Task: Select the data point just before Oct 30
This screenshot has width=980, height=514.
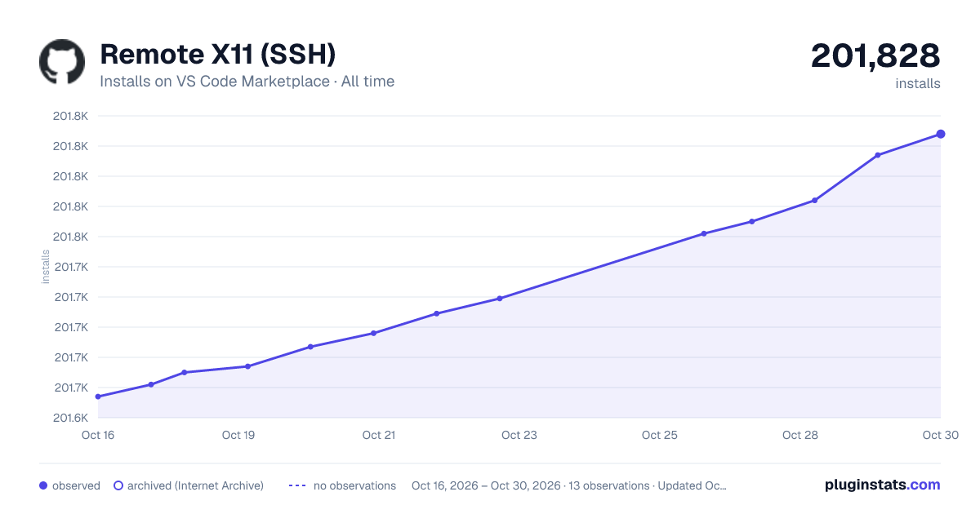Action: coord(878,155)
